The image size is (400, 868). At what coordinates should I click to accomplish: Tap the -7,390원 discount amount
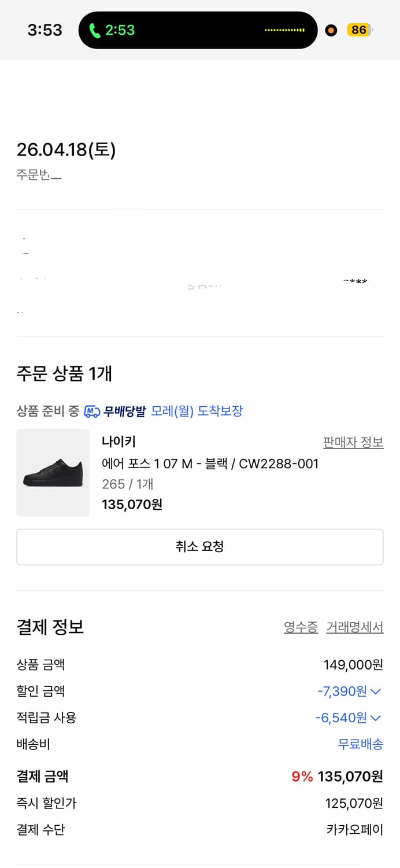(342, 692)
